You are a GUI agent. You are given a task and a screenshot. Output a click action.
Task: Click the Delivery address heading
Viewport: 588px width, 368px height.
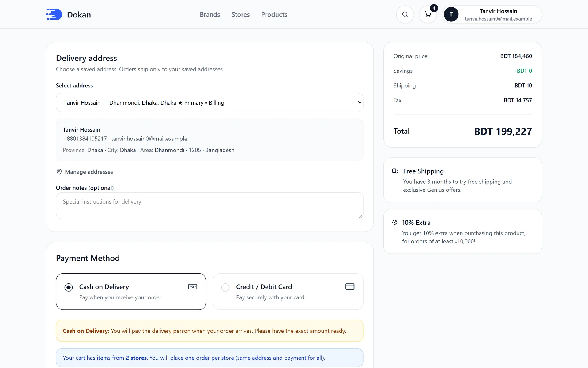click(x=86, y=58)
